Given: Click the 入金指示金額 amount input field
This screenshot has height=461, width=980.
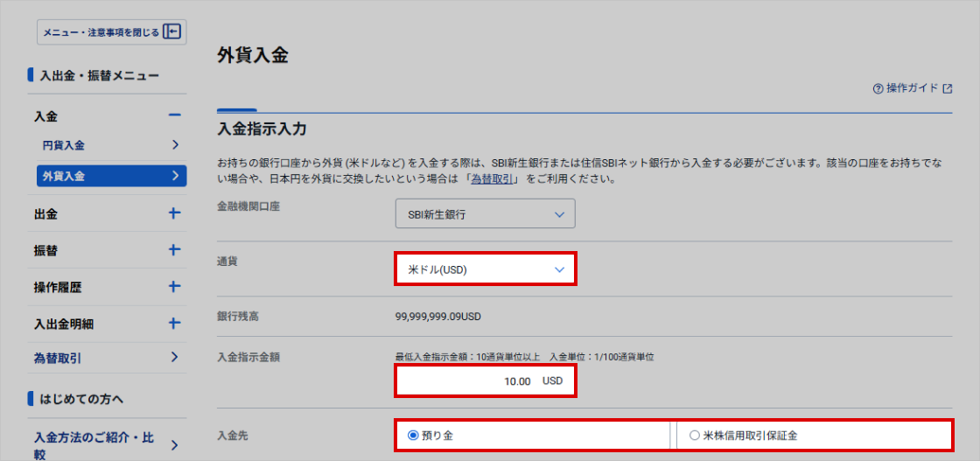Looking at the screenshot, I should click(x=485, y=381).
